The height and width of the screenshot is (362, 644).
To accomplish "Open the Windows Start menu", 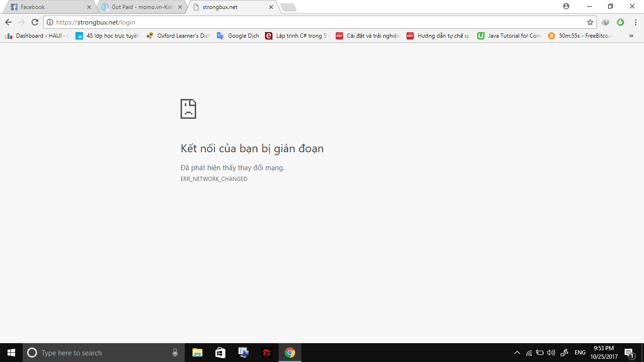I will point(11,353).
